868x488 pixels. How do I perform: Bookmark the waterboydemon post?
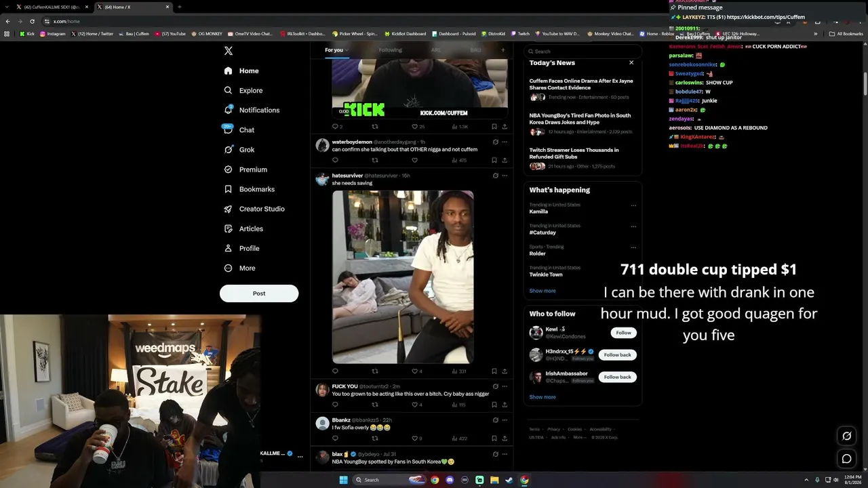(494, 161)
